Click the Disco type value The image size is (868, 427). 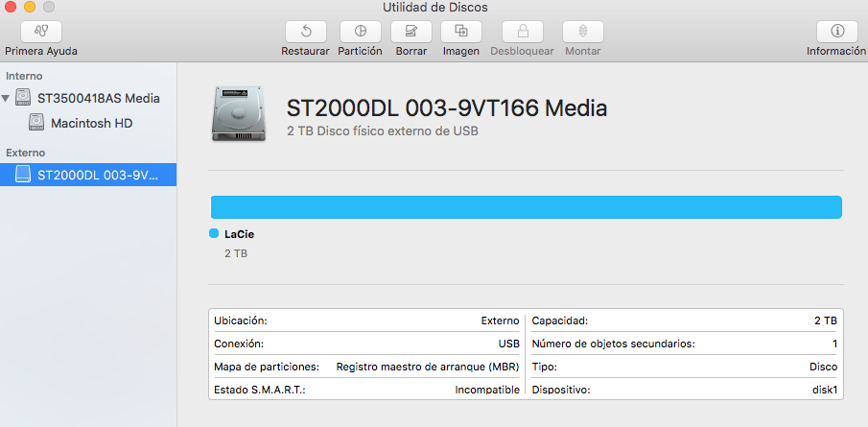click(x=823, y=367)
